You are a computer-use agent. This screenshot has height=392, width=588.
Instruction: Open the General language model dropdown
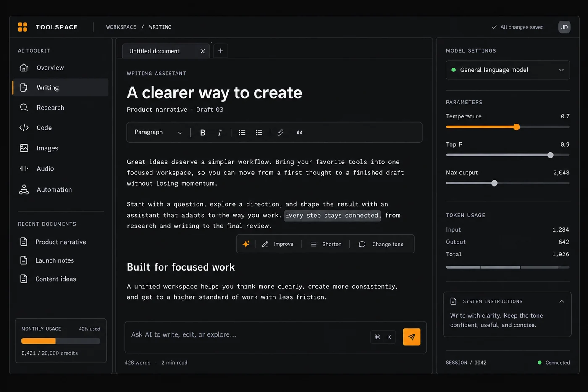tap(507, 70)
